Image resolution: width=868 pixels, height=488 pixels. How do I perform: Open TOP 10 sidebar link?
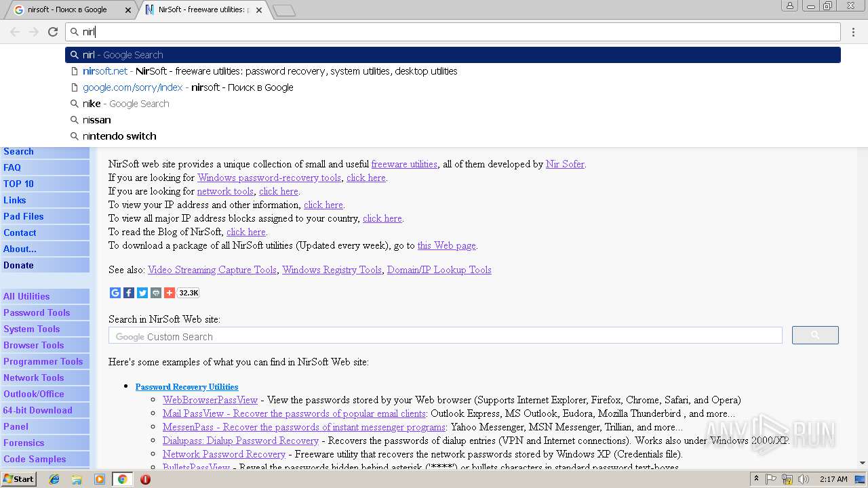tap(45, 184)
